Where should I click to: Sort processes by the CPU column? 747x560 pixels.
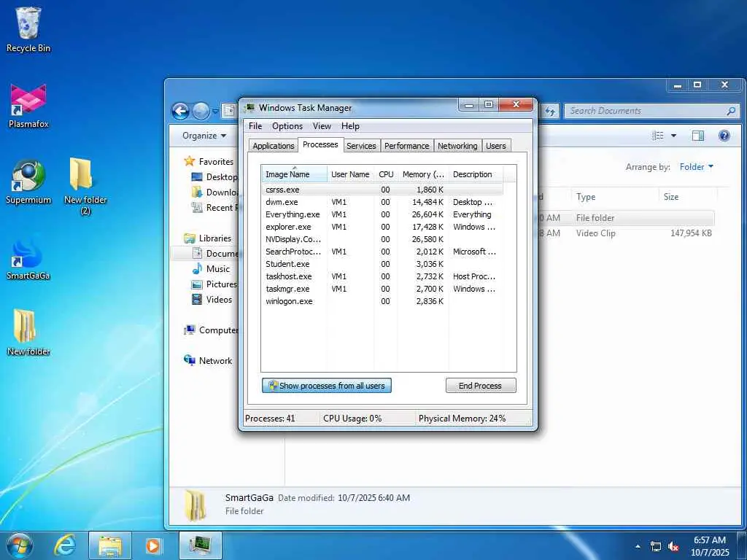point(386,174)
